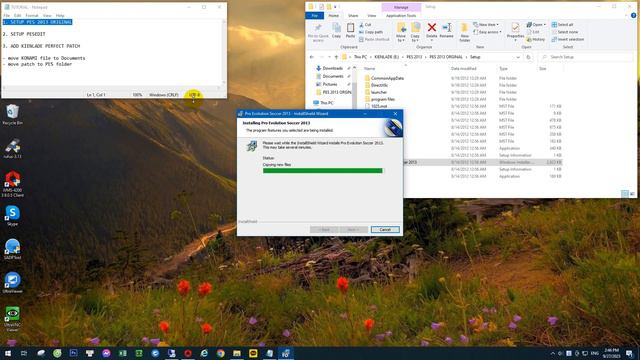Click PES 2013 ORIGINAL in address breadcrumb
Viewport: 640px width, 360px height.
click(x=446, y=57)
